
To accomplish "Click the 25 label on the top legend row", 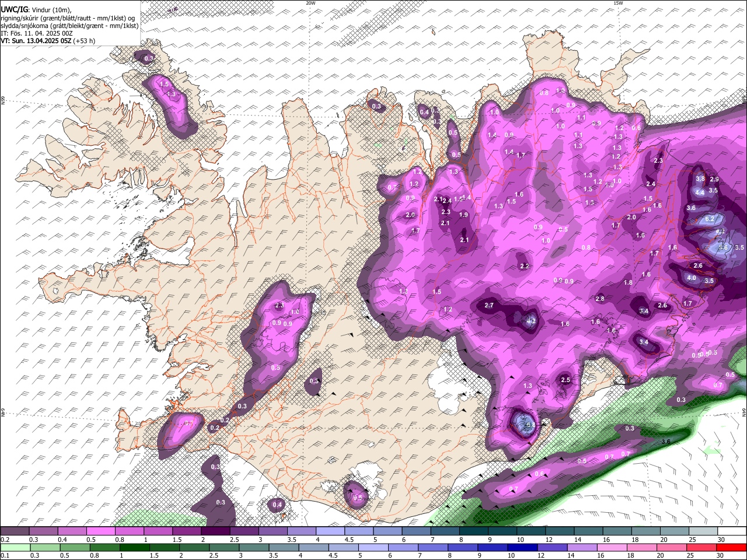I will pyautogui.click(x=692, y=540).
